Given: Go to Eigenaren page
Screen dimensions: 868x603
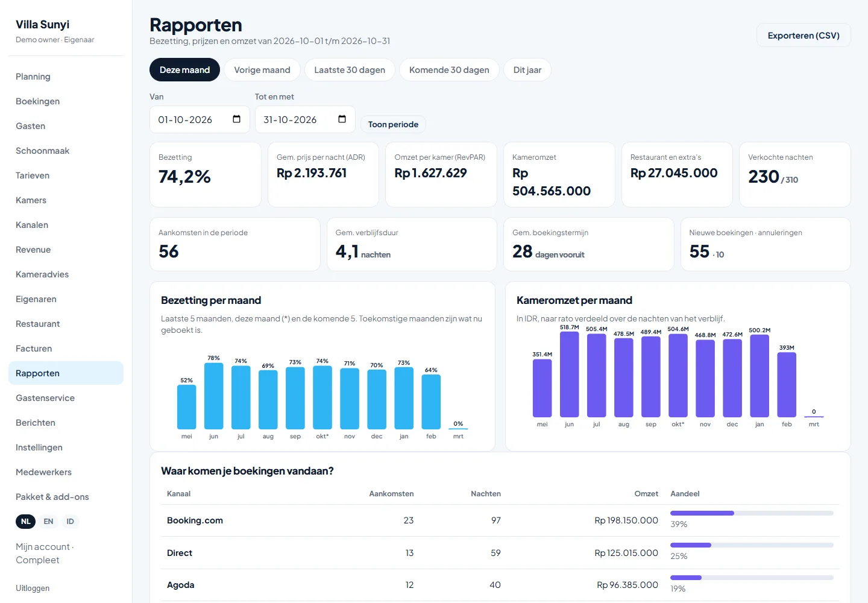Looking at the screenshot, I should (66, 299).
